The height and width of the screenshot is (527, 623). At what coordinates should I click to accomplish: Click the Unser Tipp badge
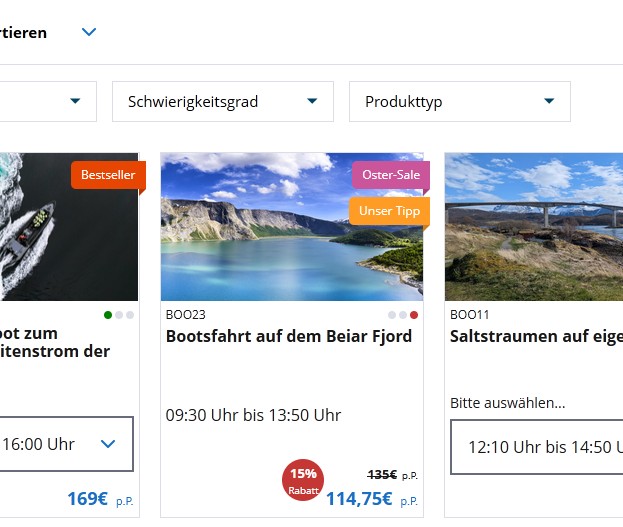[389, 211]
